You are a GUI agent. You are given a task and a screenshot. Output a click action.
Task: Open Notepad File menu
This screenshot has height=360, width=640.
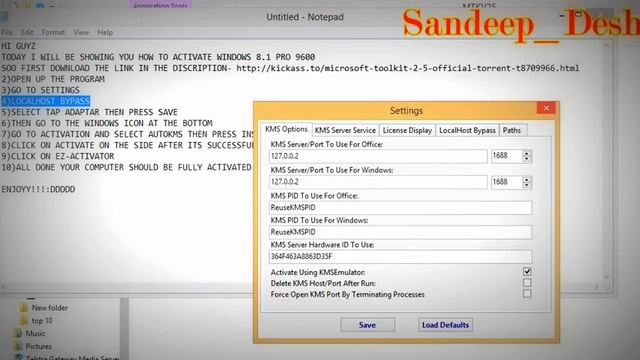[x=6, y=32]
